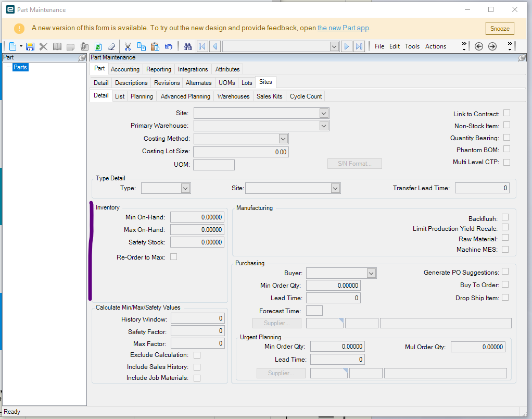This screenshot has width=532, height=419.
Task: Open the Primary Warehouse dropdown
Action: [324, 126]
